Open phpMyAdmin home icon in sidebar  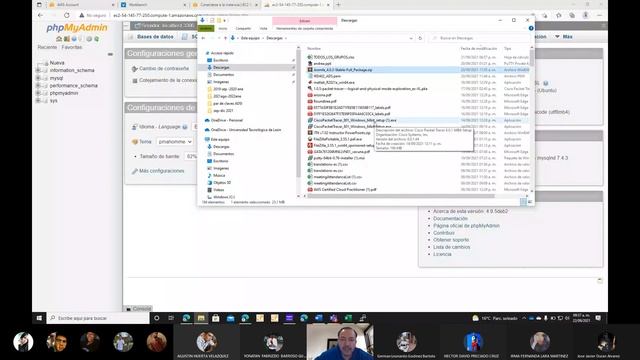[x=59, y=39]
